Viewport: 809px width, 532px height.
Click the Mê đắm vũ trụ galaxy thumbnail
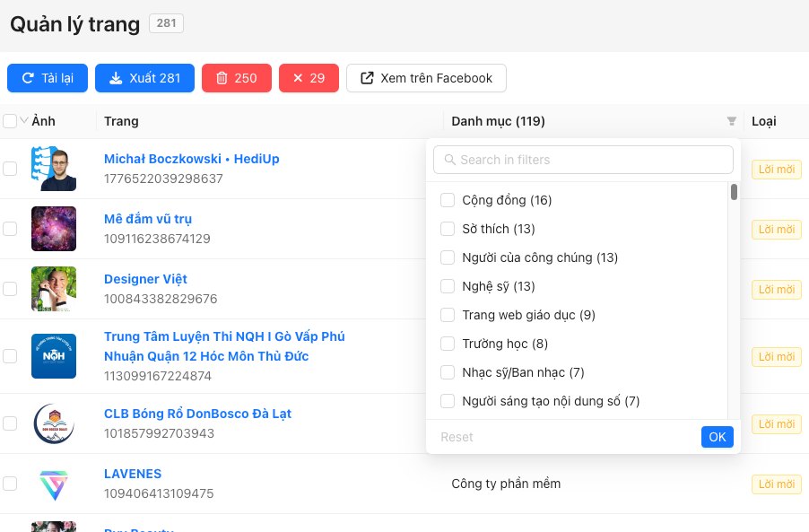click(54, 229)
